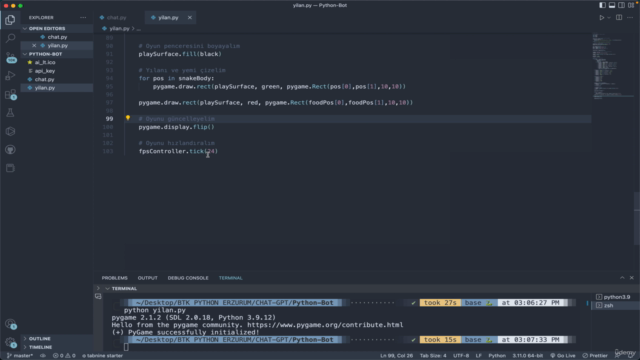Click Prettier status bar item
This screenshot has height=360, width=640.
[x=595, y=356]
